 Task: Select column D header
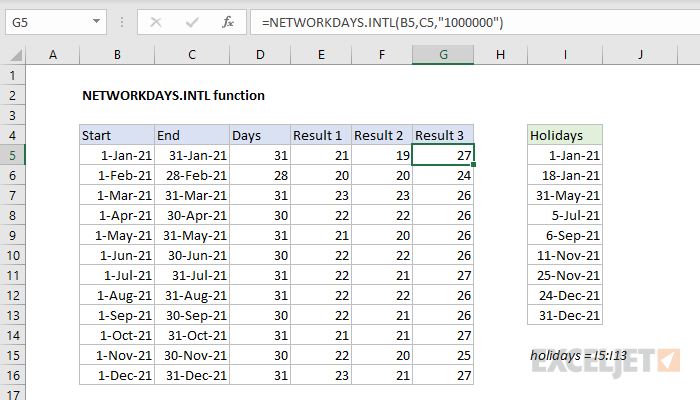260,55
